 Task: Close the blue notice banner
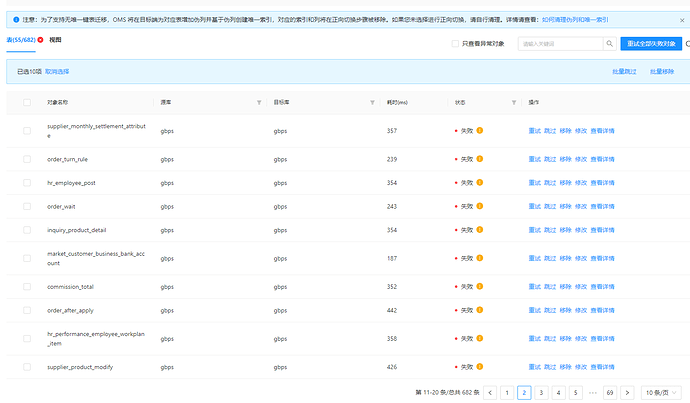[x=682, y=20]
